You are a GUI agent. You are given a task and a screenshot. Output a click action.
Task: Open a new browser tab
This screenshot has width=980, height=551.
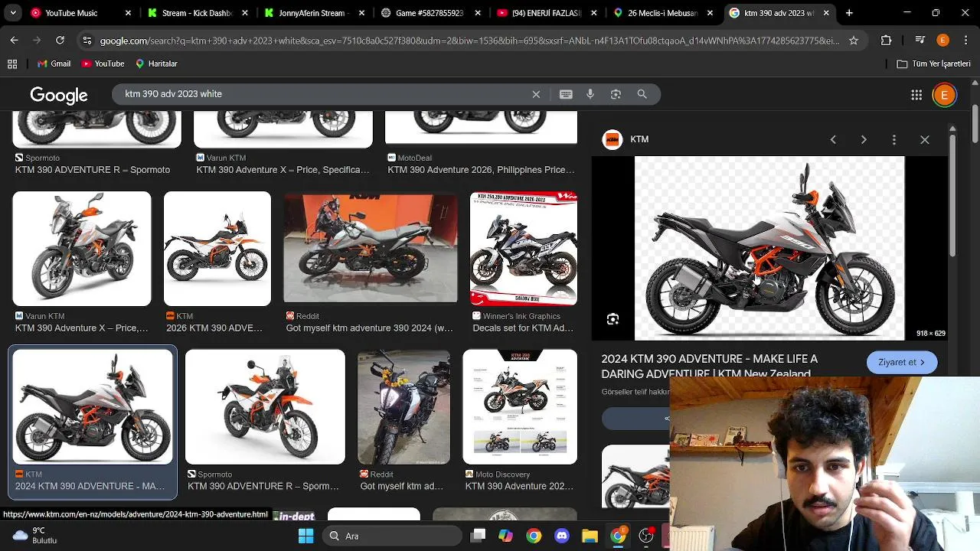tap(849, 13)
